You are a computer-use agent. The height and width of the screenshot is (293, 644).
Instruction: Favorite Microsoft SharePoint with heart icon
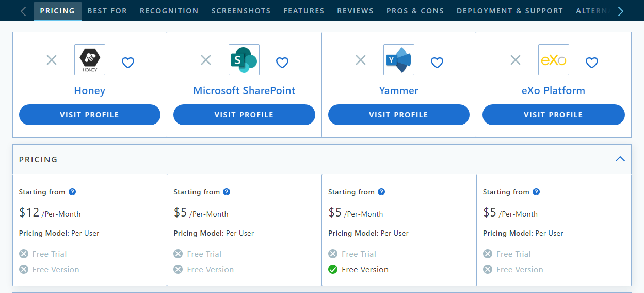tap(282, 63)
